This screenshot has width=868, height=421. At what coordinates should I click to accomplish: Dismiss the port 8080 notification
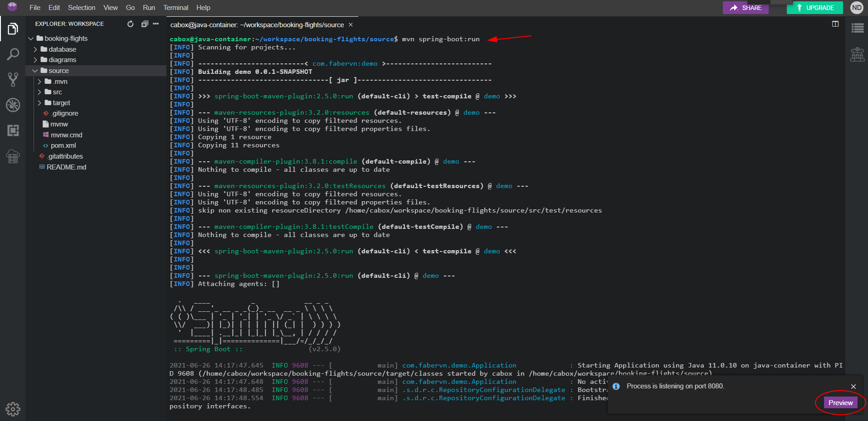(x=853, y=387)
